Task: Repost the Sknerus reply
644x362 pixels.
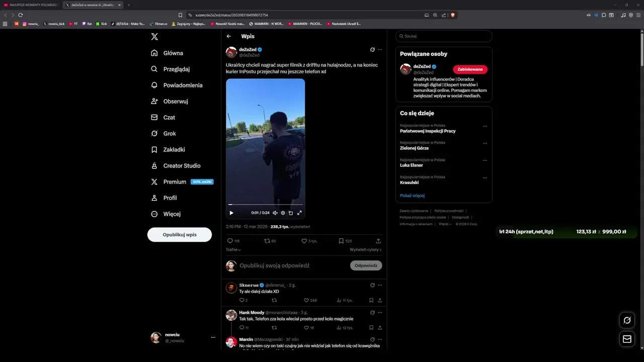Action: click(274, 300)
